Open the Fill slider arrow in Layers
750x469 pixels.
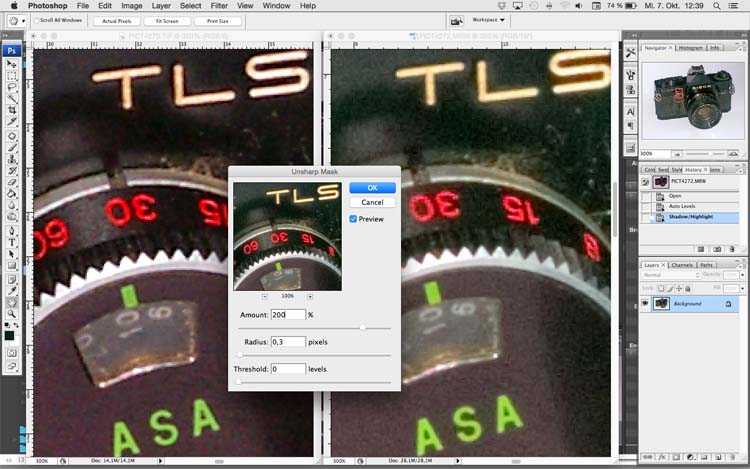click(742, 288)
